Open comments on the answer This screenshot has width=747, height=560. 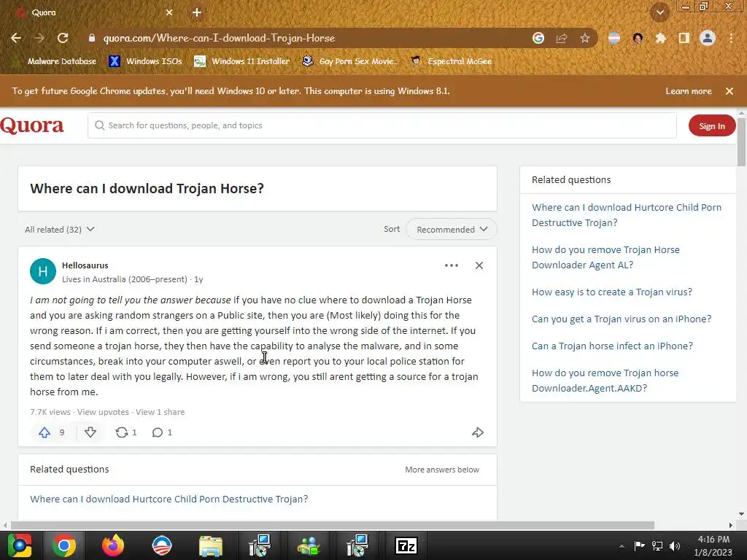pos(162,432)
